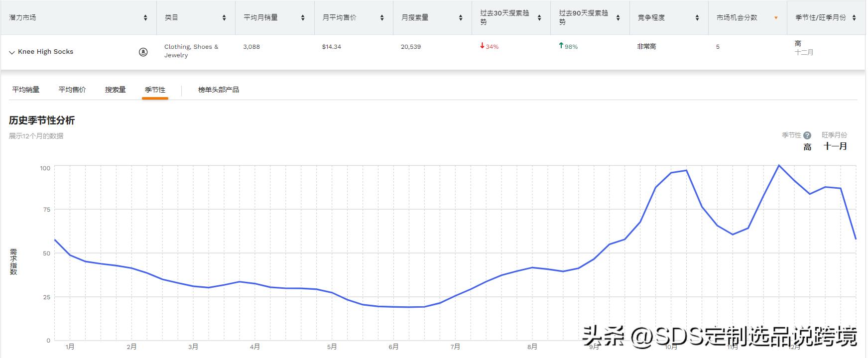Click Clothing, Shoes & Jewelry category cell

click(192, 51)
